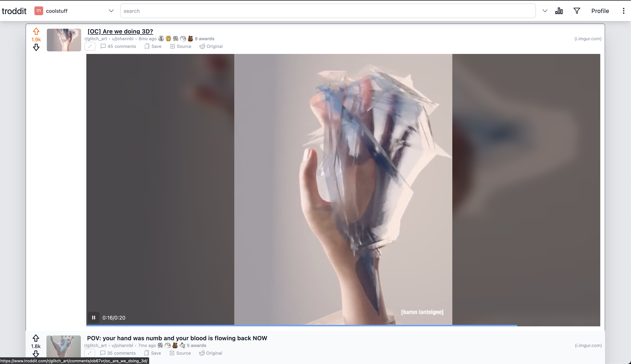Save the '[OC] Are we doing 3D?' post

pyautogui.click(x=153, y=46)
